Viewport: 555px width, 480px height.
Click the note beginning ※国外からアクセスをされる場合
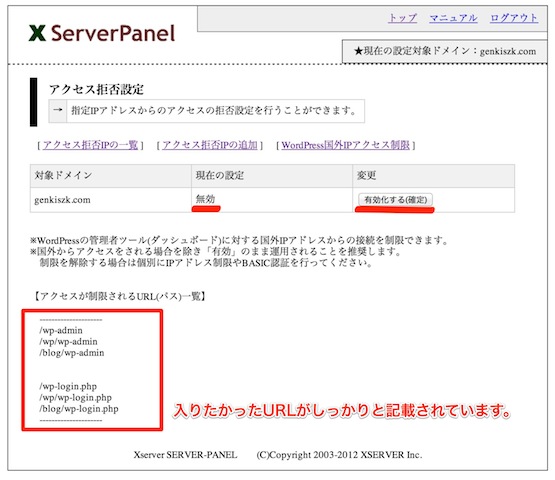coord(216,252)
